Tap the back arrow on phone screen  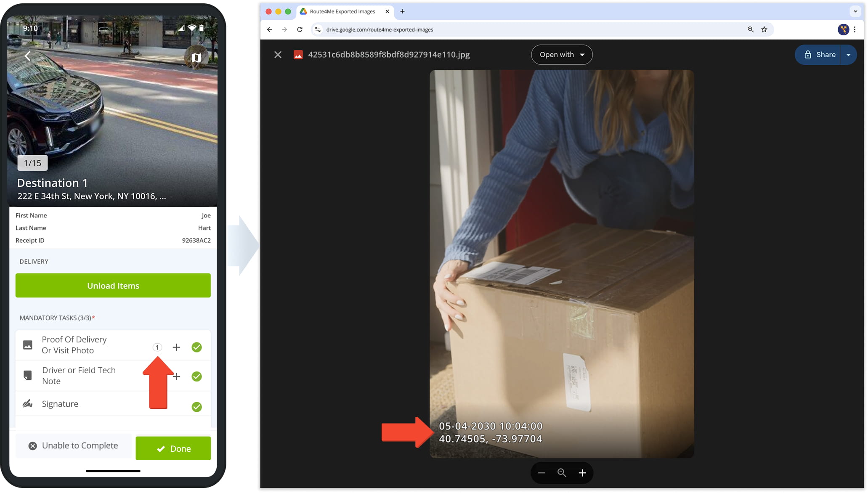click(28, 56)
